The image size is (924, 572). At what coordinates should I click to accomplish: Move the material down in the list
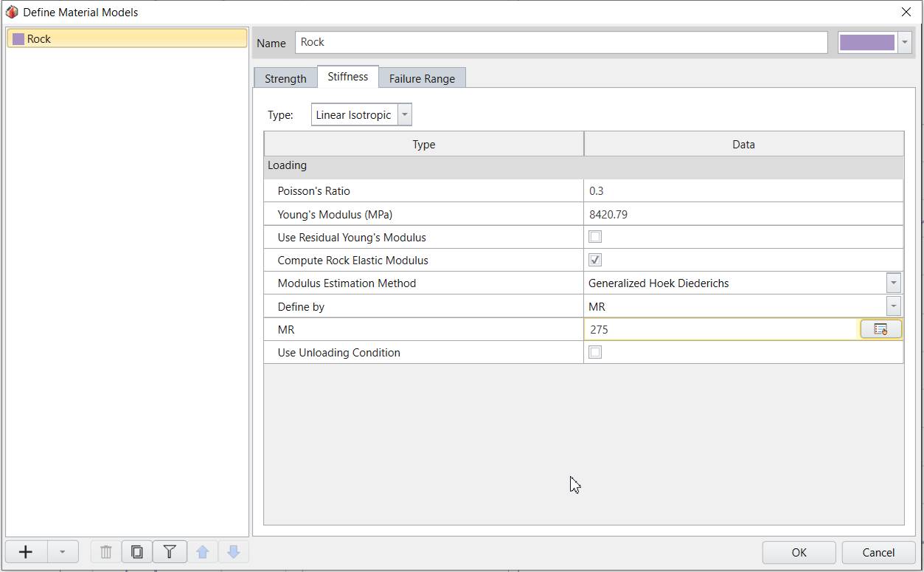pos(234,551)
